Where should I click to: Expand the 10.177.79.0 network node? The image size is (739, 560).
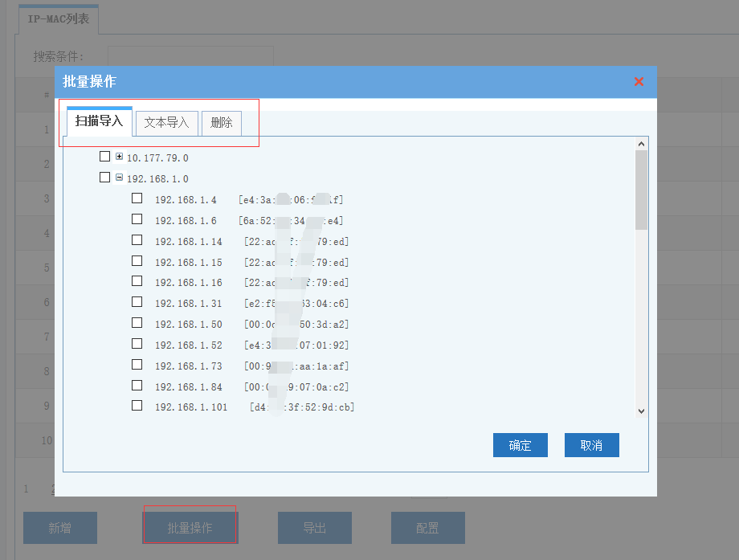coord(120,157)
